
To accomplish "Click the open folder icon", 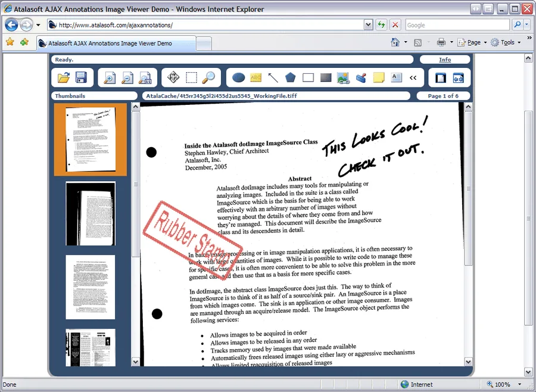I will [64, 77].
